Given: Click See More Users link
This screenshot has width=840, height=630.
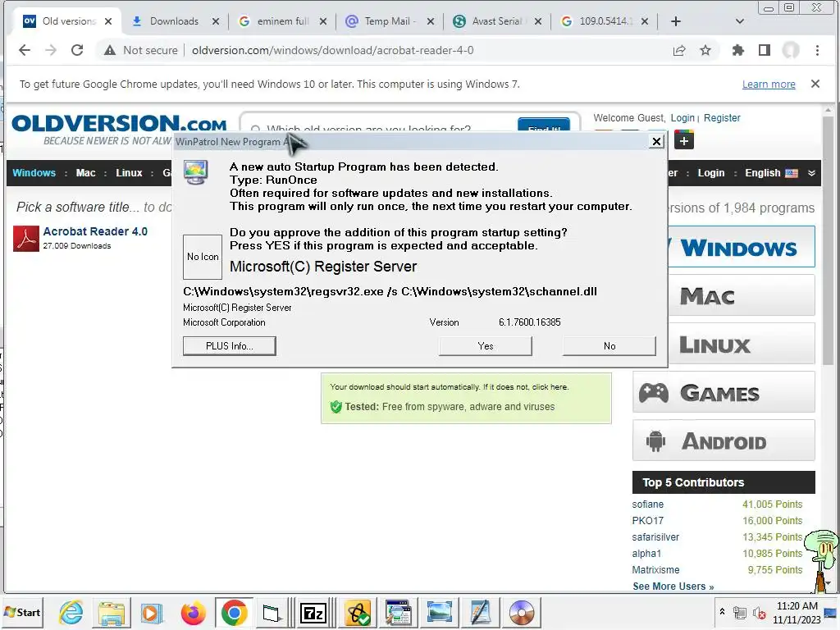Looking at the screenshot, I should 673,587.
